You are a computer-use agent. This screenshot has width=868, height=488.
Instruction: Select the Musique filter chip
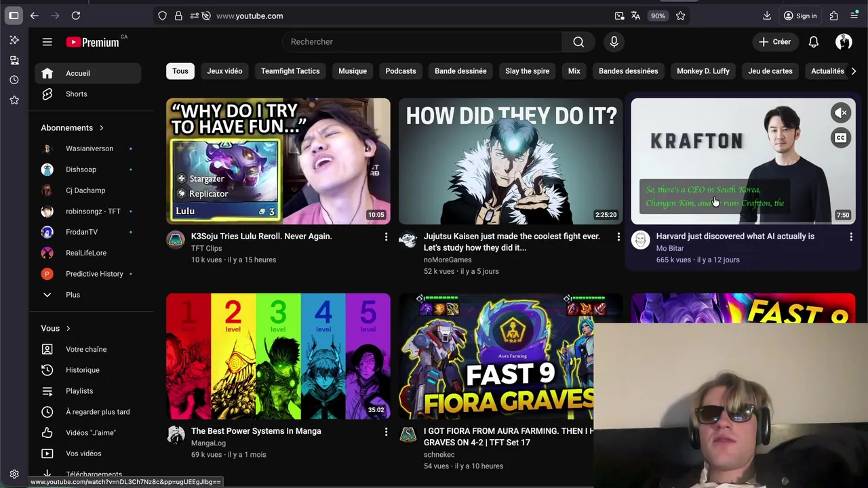pos(353,71)
